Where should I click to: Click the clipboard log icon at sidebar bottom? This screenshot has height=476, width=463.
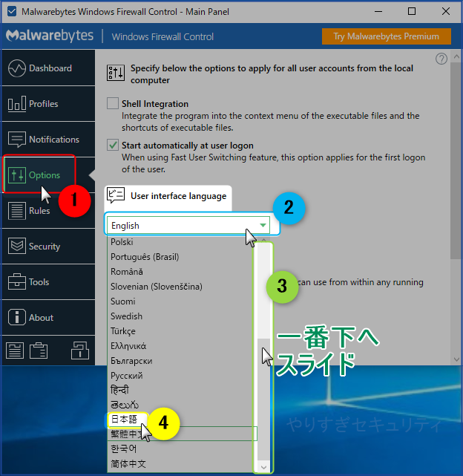[39, 351]
